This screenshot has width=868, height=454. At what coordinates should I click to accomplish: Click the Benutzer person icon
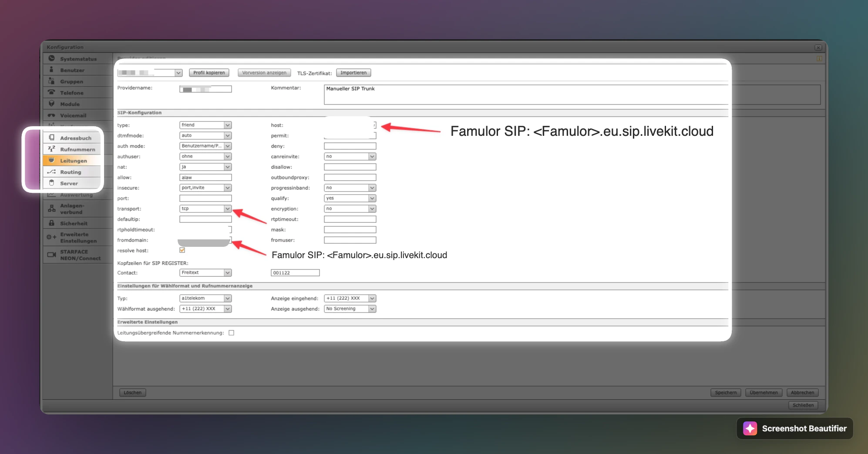click(x=51, y=70)
